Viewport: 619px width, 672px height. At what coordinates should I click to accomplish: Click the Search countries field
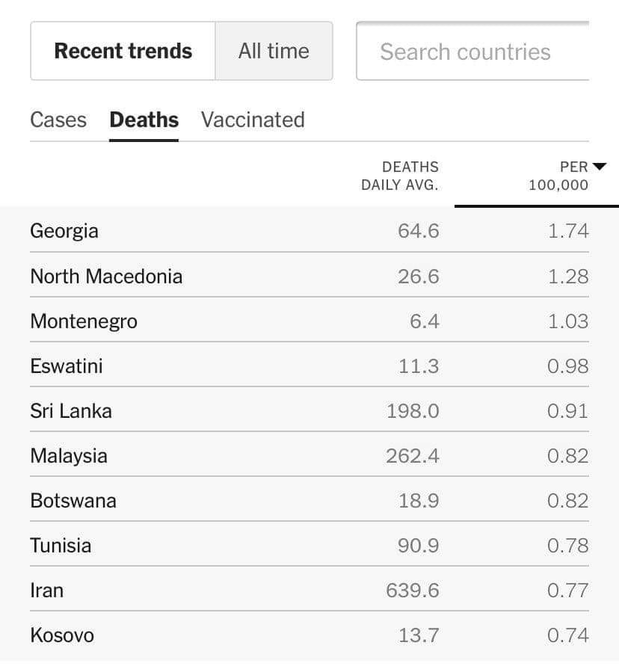[x=472, y=51]
